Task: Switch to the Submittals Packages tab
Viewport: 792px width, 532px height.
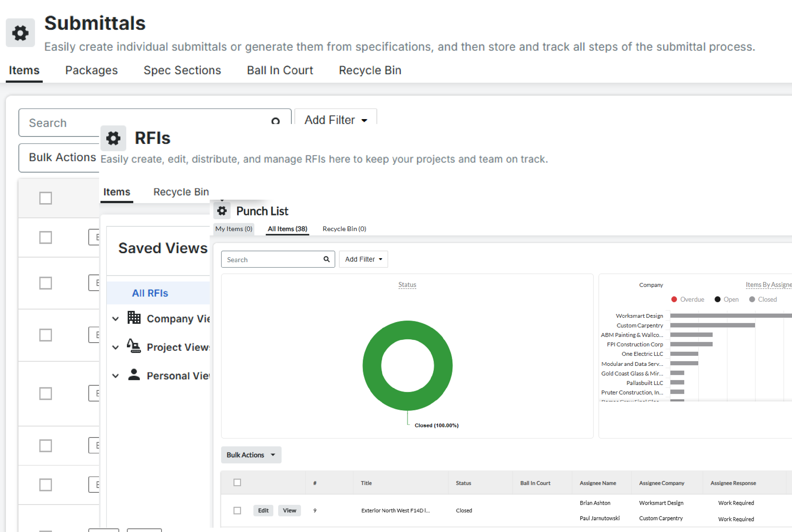Action: click(91, 70)
